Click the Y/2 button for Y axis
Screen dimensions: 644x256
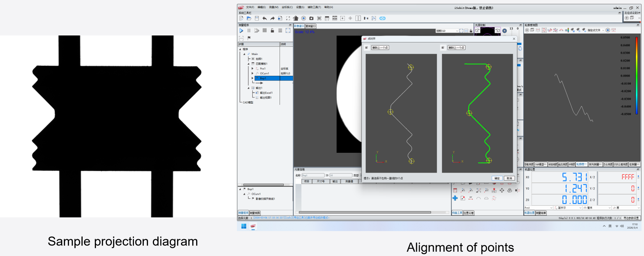(592, 189)
